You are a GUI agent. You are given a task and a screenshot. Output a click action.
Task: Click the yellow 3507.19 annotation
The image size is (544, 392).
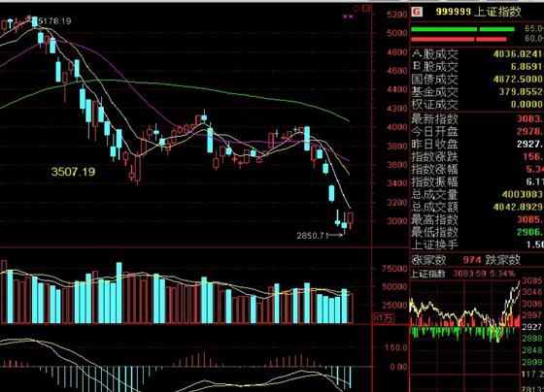(x=73, y=172)
